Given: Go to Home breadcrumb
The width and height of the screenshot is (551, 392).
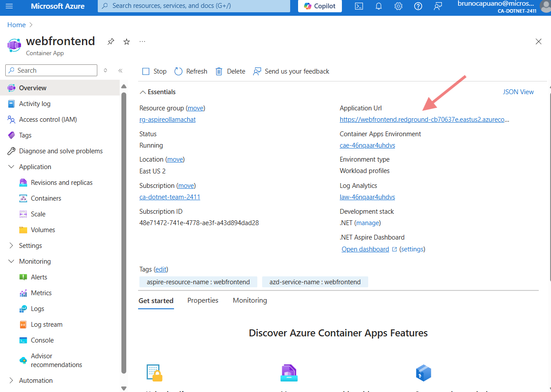Looking at the screenshot, I should (x=16, y=25).
